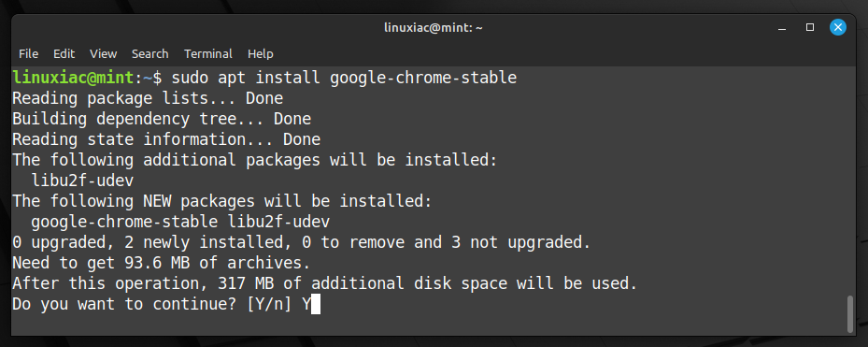Open the Edit menu
This screenshot has width=868, height=347.
click(x=64, y=53)
